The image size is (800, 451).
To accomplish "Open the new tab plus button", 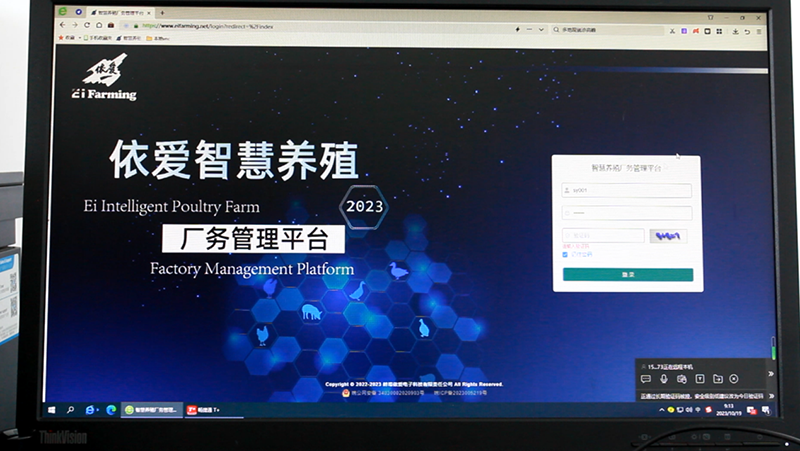I will click(162, 13).
